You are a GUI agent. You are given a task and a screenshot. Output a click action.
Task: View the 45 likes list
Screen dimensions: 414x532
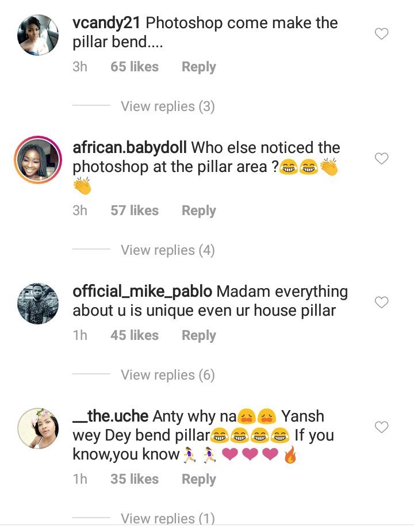[135, 335]
